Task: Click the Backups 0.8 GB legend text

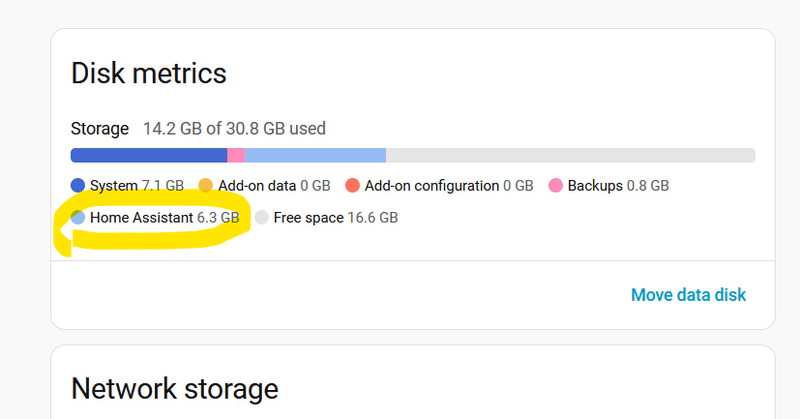Action: pos(618,186)
